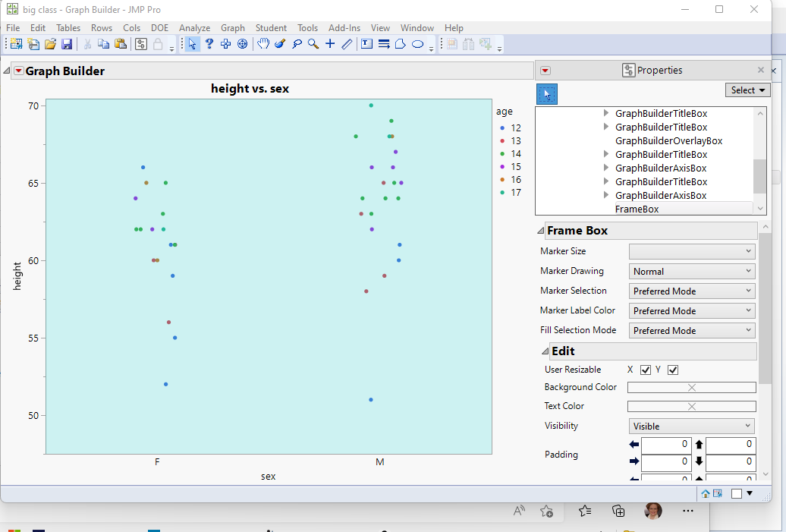Select the text Annotate tool
The width and height of the screenshot is (786, 532).
pyautogui.click(x=366, y=44)
